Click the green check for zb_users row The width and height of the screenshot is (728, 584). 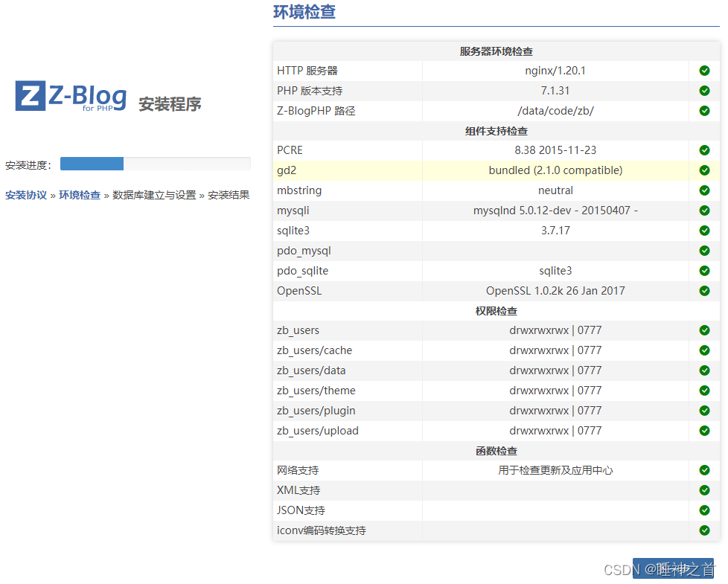tap(704, 330)
